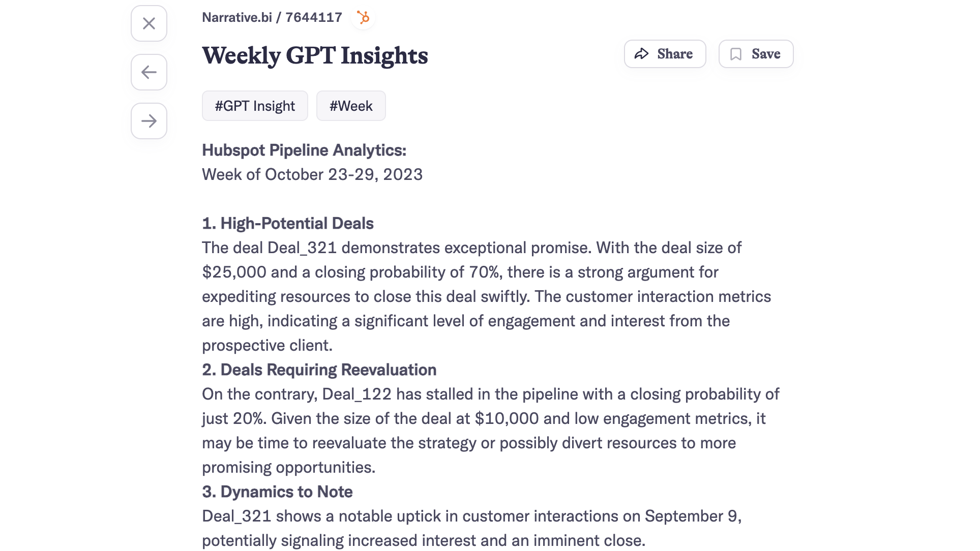This screenshot has width=980, height=551.
Task: Click the 7644117 account breadcrumb
Action: click(314, 17)
